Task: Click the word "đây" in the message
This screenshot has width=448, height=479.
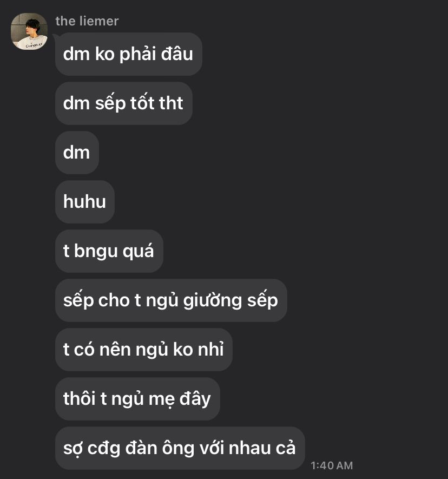Action: (195, 399)
